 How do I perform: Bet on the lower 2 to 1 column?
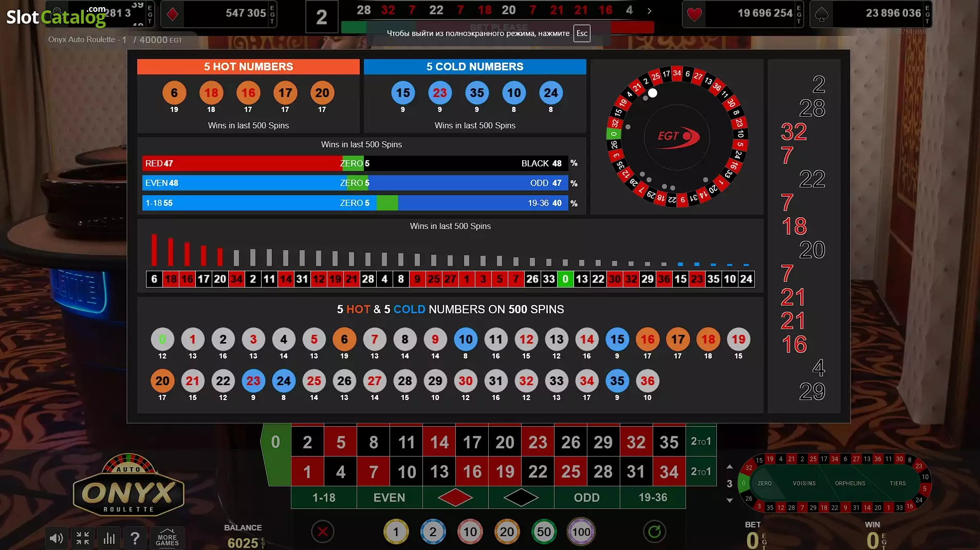coord(701,471)
